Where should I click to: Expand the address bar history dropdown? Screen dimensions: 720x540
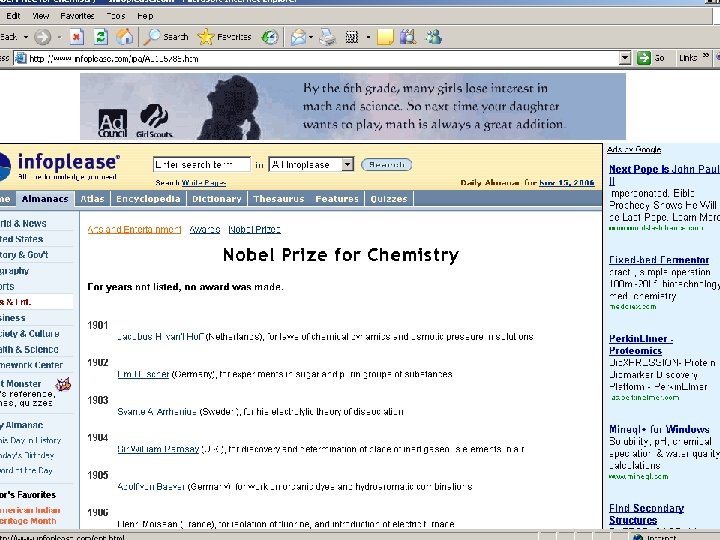coord(624,58)
